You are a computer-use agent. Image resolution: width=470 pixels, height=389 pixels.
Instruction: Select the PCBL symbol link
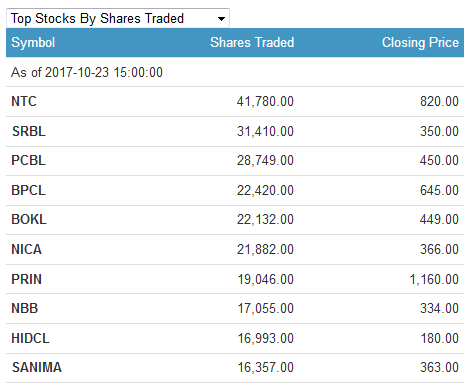(x=28, y=160)
